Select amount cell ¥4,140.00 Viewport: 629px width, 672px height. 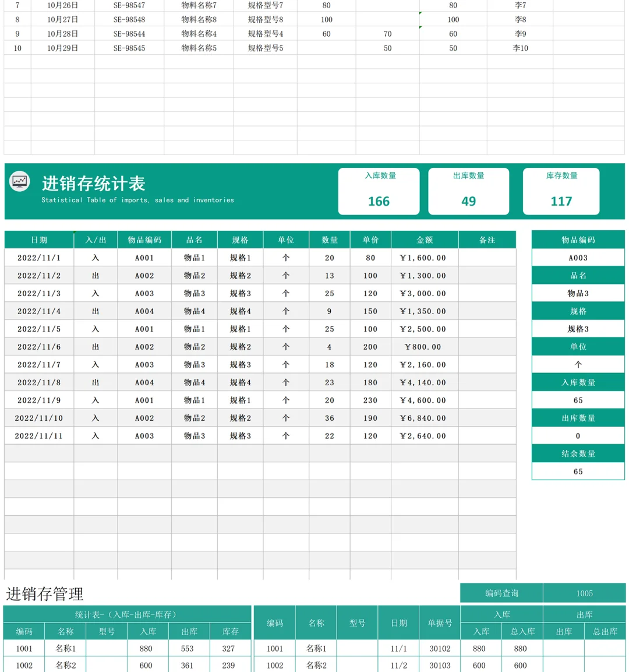click(x=425, y=382)
